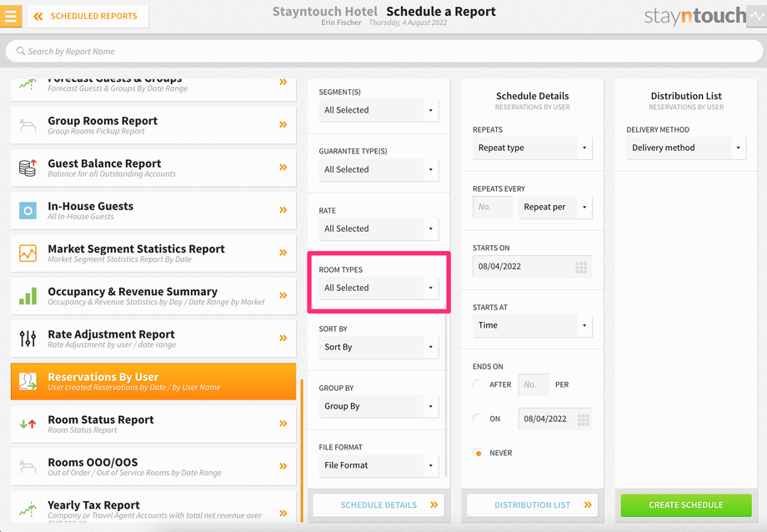Click the Market Segment Statistics chart icon

28,253
